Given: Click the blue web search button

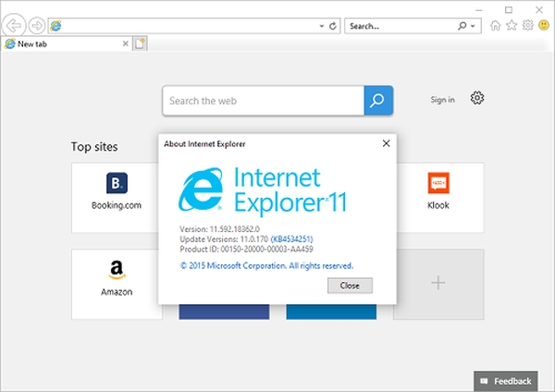Looking at the screenshot, I should click(x=378, y=101).
